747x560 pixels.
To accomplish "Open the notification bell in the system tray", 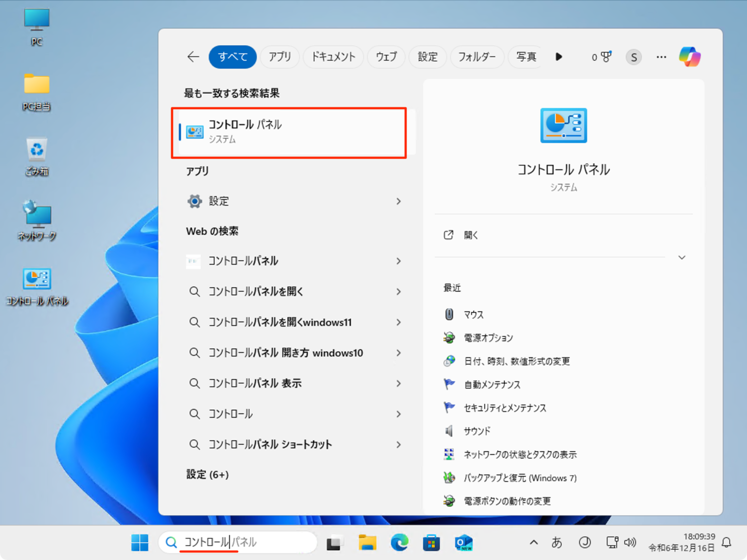I will pyautogui.click(x=727, y=542).
